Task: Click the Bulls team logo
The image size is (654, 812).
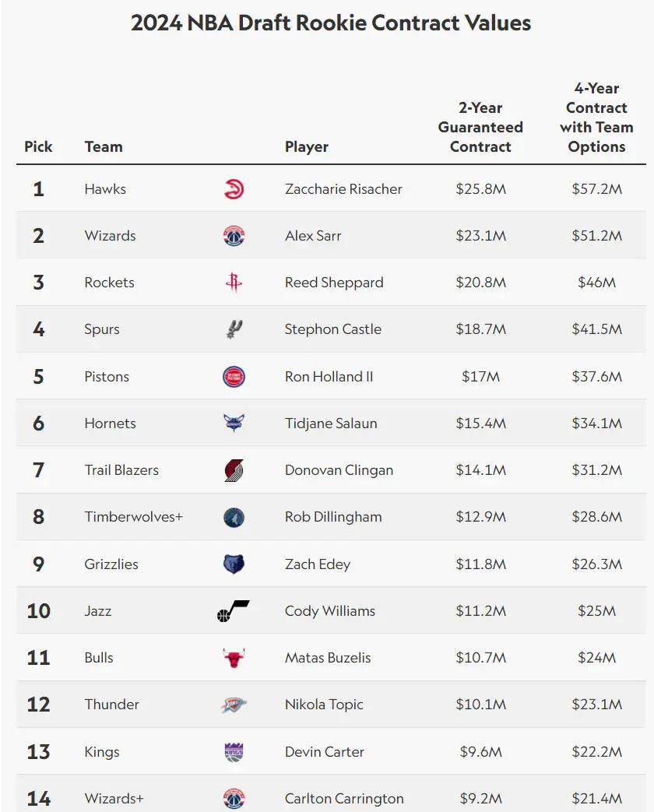Action: click(234, 658)
